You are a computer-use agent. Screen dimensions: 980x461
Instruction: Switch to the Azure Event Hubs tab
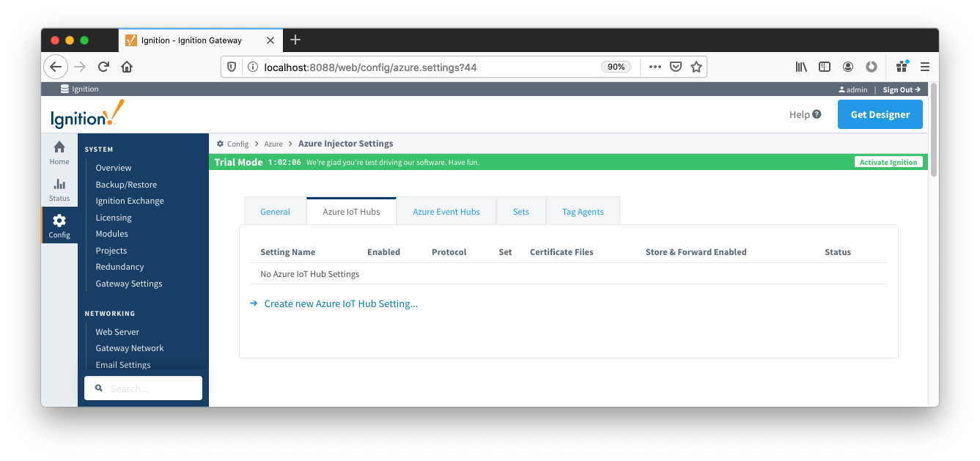(x=446, y=212)
